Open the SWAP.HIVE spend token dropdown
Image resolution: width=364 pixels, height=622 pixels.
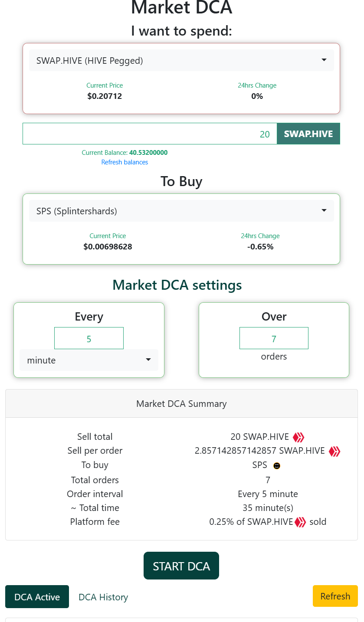point(181,61)
